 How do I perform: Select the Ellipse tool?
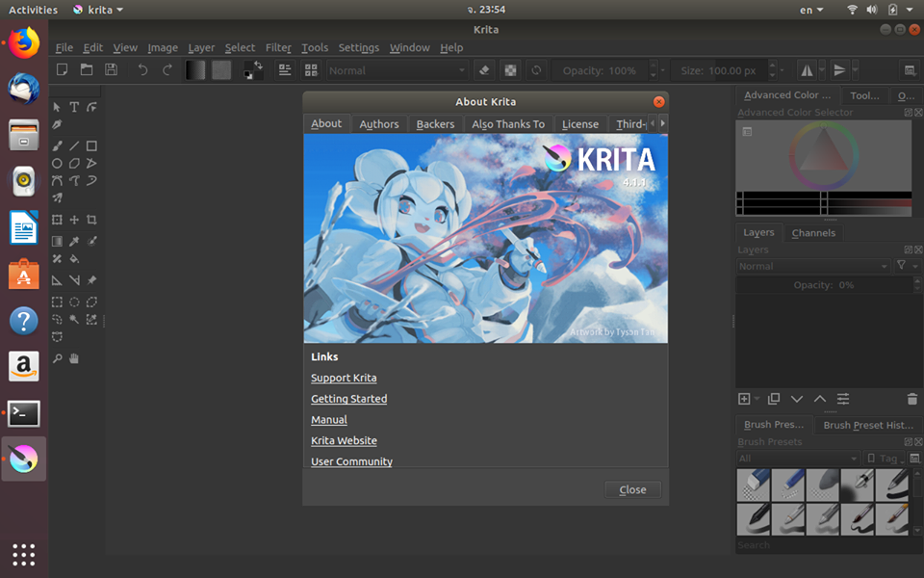[x=57, y=164]
